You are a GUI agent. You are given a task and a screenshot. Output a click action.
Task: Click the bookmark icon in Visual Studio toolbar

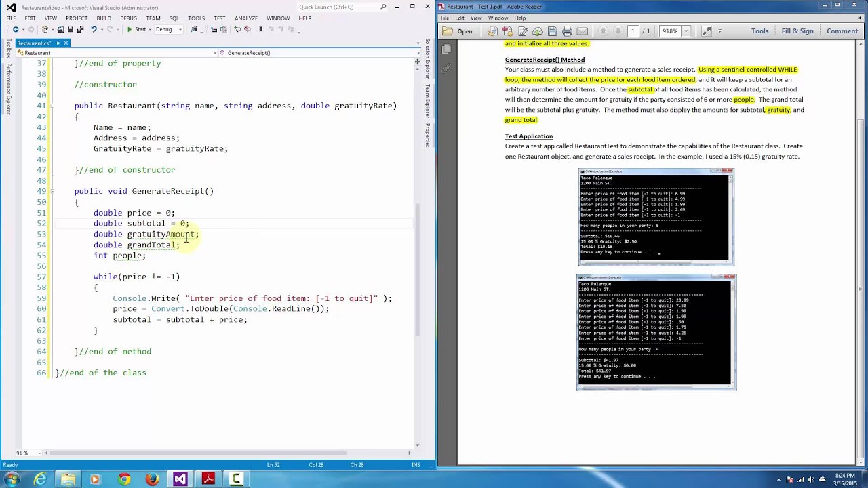click(x=260, y=29)
